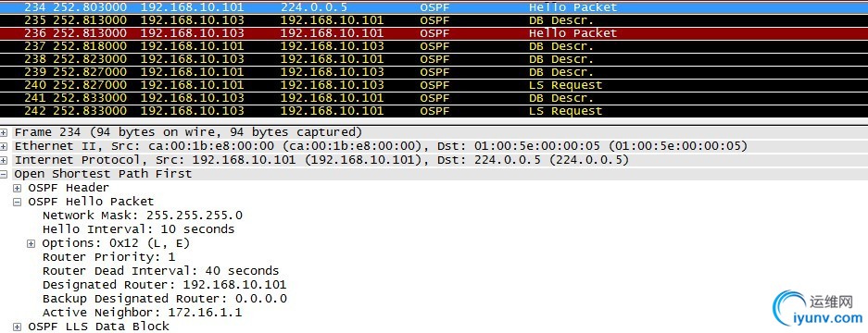
Task: Click the Frame 234 summary line text
Action: [188, 133]
